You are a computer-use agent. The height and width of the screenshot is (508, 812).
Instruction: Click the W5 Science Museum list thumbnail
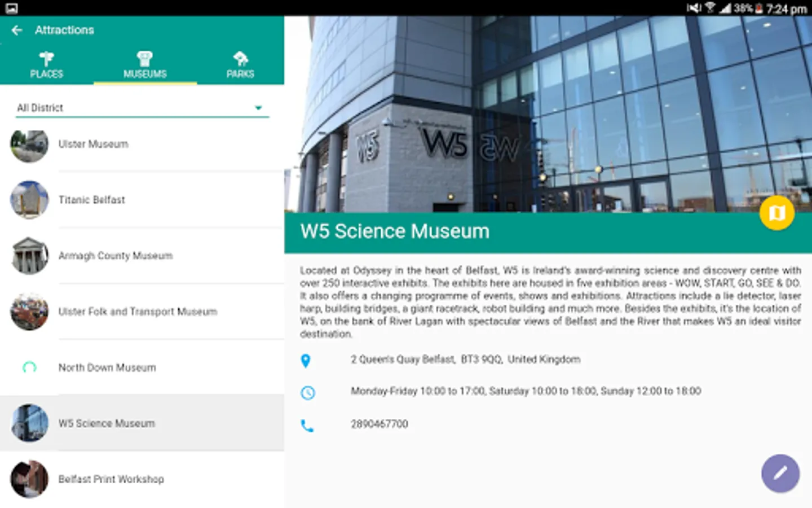click(x=29, y=423)
